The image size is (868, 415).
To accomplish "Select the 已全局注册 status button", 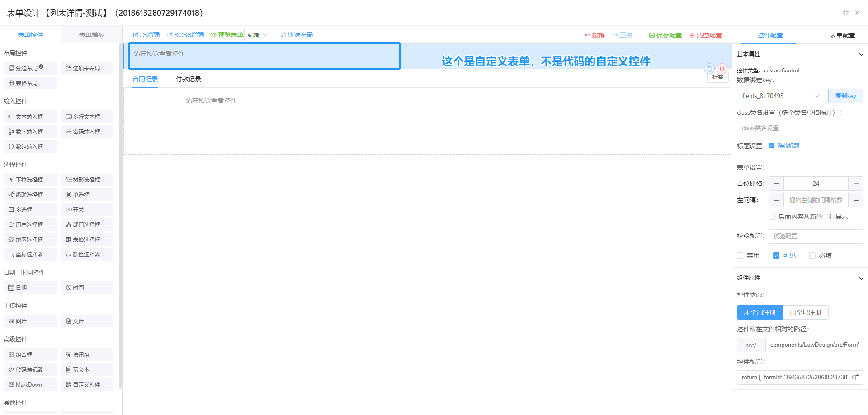I will click(805, 312).
